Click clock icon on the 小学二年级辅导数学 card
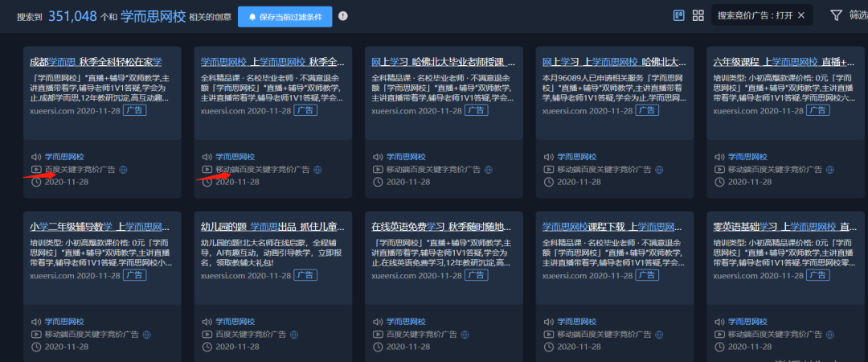 [x=35, y=346]
